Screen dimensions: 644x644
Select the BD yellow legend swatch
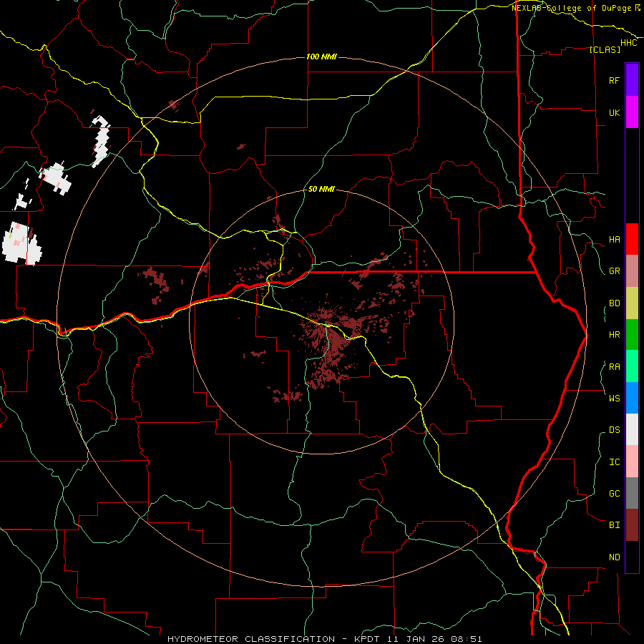pyautogui.click(x=632, y=303)
